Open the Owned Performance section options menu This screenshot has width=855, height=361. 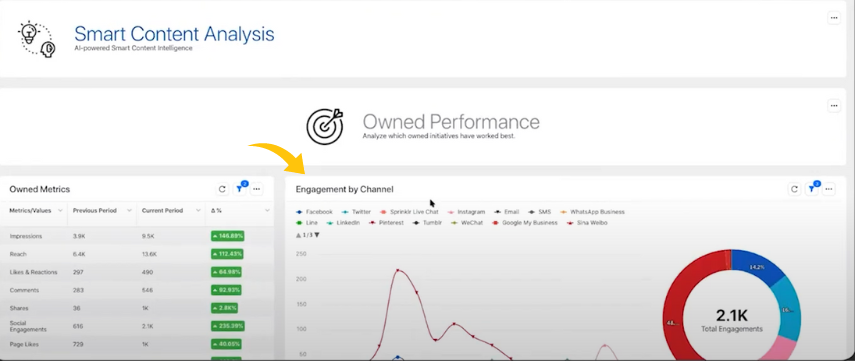click(833, 106)
